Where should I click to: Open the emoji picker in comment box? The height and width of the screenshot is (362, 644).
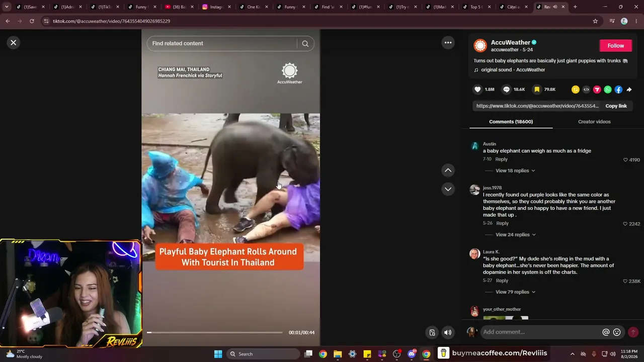click(617, 332)
